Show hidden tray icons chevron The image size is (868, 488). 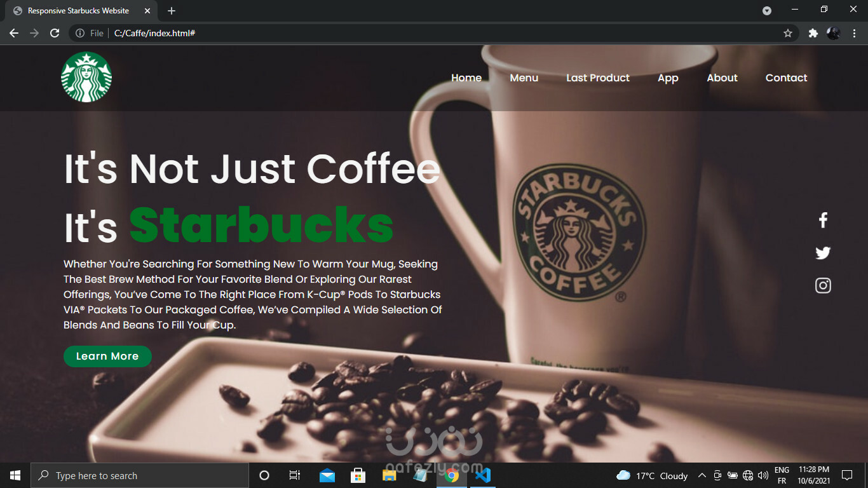pos(702,475)
